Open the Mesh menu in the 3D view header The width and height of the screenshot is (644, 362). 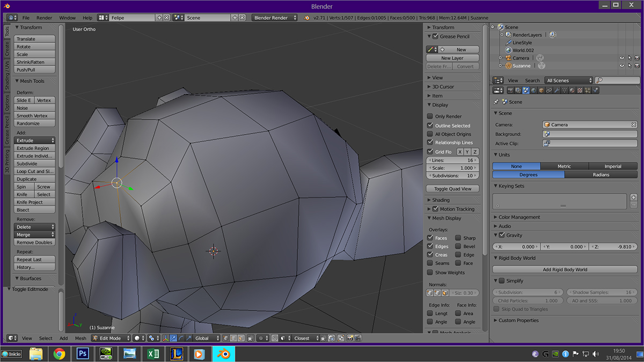click(80, 338)
